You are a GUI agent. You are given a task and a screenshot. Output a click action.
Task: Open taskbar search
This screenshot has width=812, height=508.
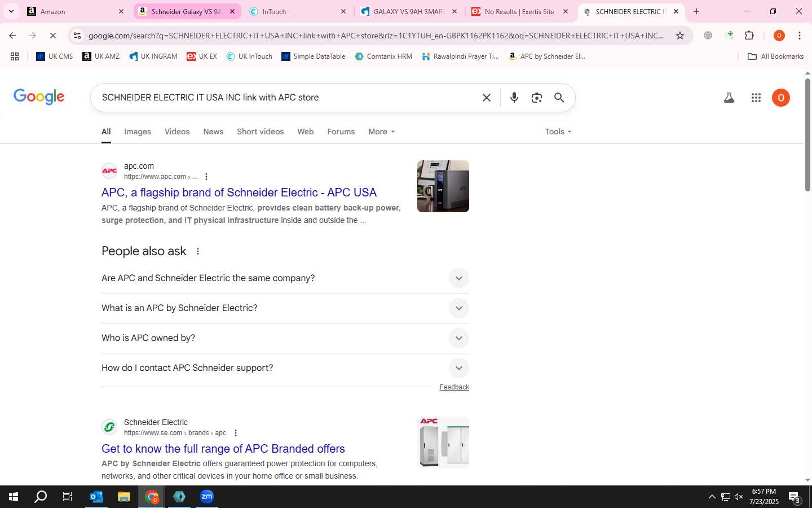tap(41, 497)
